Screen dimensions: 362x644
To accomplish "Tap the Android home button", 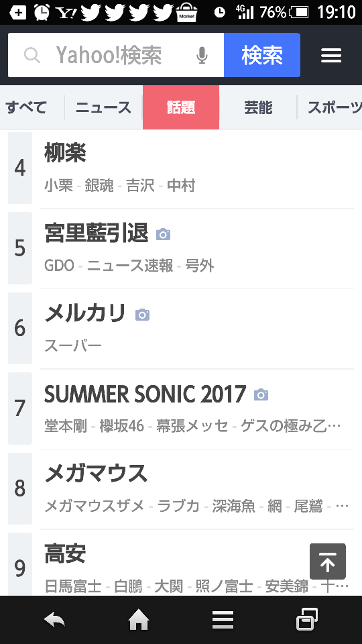I will coord(139,620).
